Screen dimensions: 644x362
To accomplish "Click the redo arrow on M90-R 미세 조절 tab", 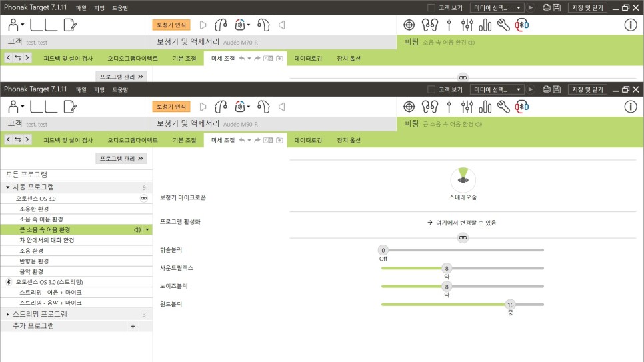I will 257,140.
